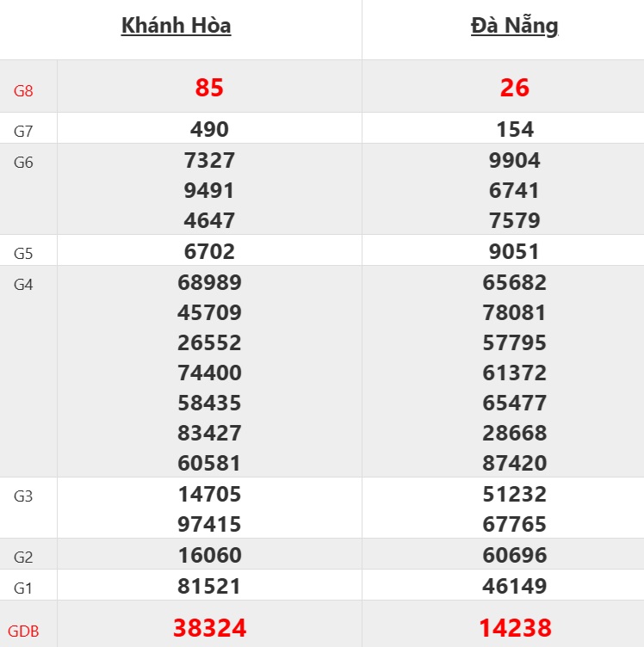644x647 pixels.
Task: Click Khánh Hòa special prize number 38324
Action: click(209, 628)
